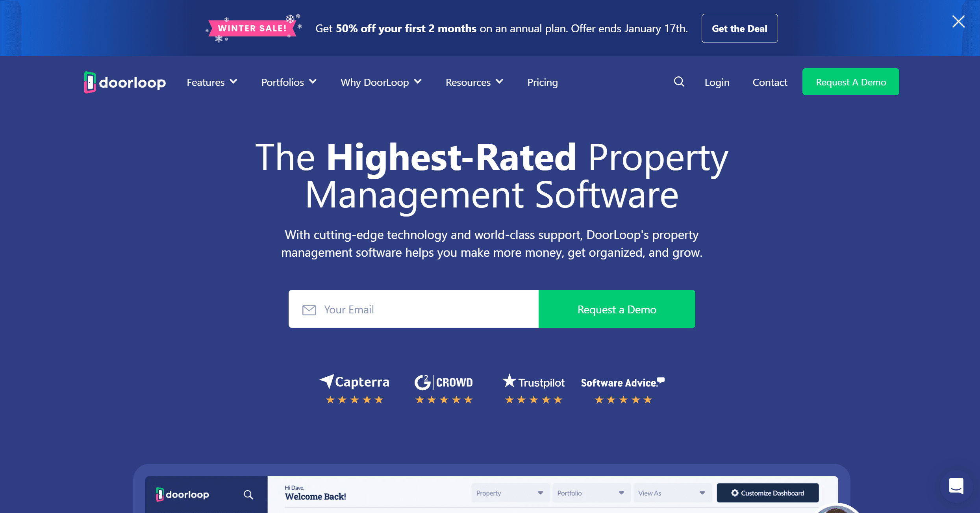The width and height of the screenshot is (980, 513).
Task: Click the search magnifying glass icon
Action: point(679,81)
